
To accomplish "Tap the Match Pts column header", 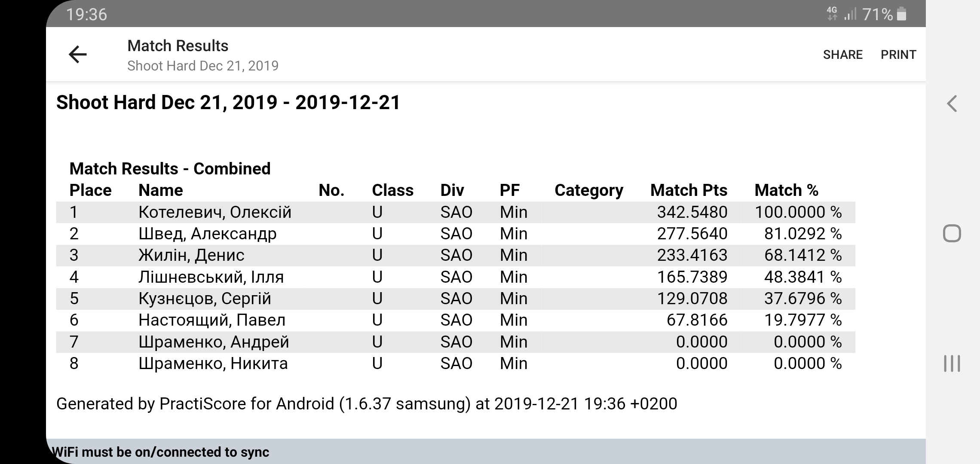I will pyautogui.click(x=689, y=190).
